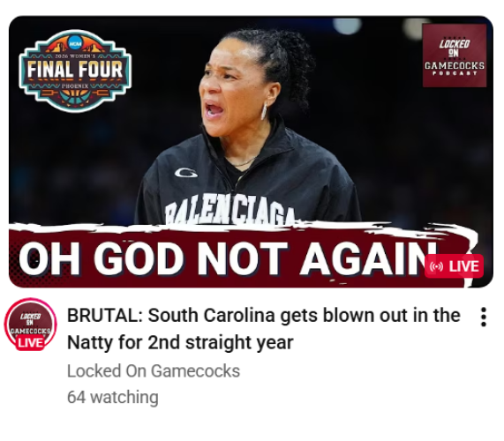This screenshot has height=441, width=504.
Task: Click the word GAMECOCKS in podcast logo
Action: [455, 66]
